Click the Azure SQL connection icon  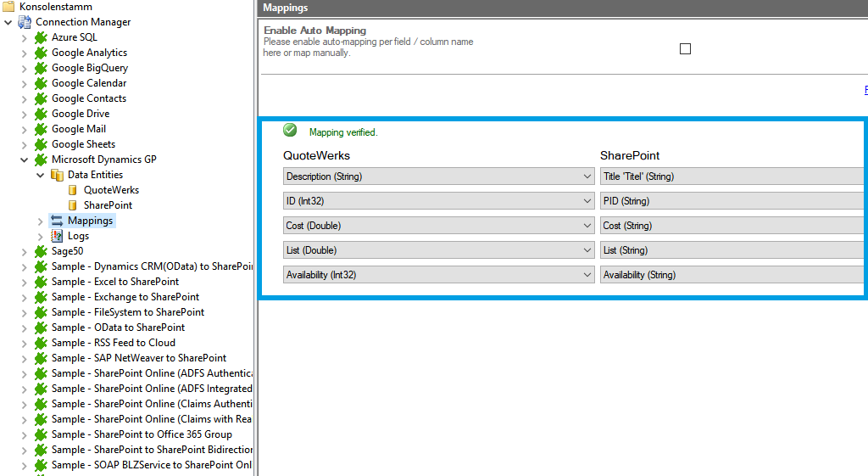click(41, 37)
